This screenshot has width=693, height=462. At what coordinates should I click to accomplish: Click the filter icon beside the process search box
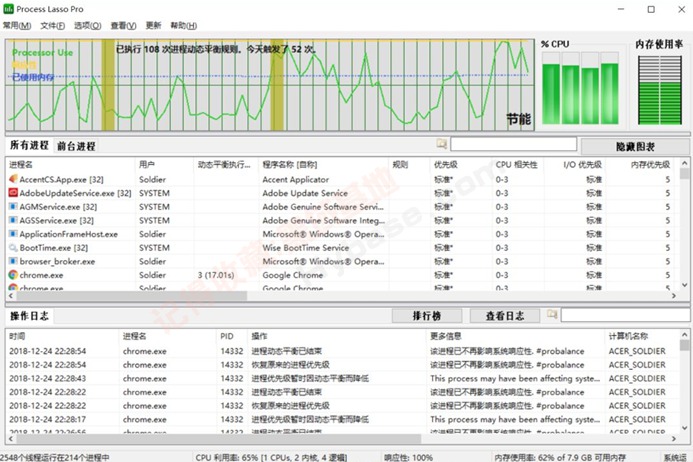tap(441, 144)
